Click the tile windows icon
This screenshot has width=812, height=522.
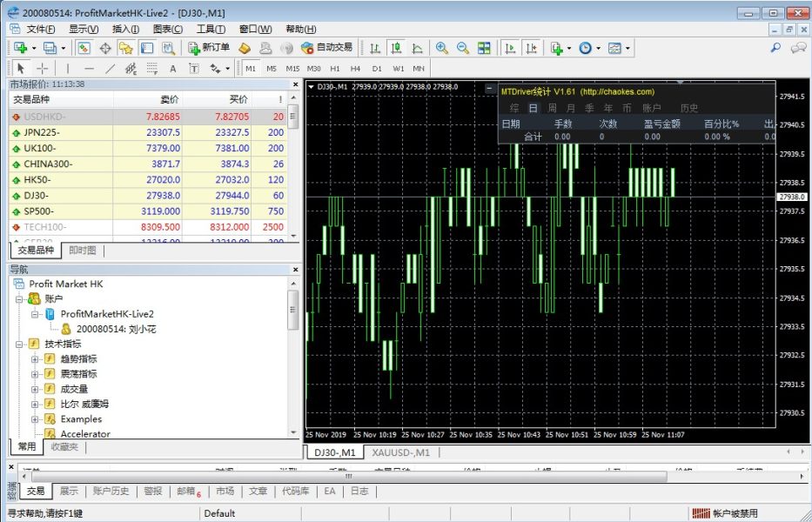484,48
